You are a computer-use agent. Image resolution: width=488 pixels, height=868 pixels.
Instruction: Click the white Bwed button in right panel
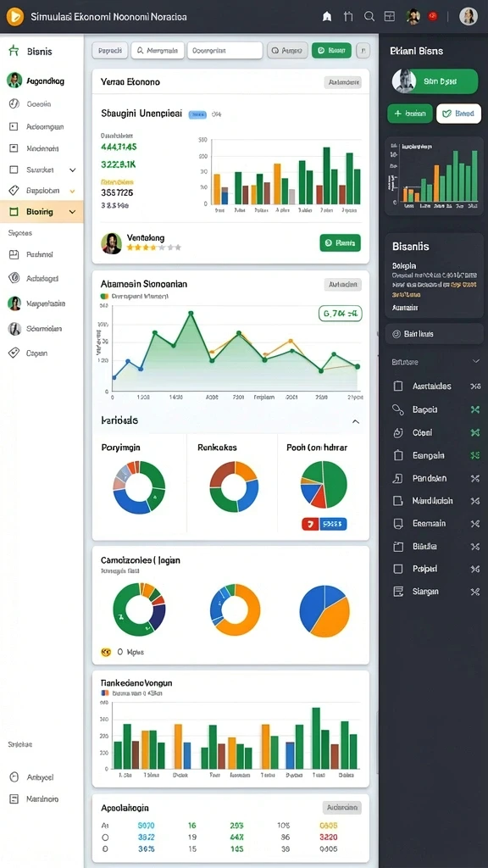click(458, 114)
